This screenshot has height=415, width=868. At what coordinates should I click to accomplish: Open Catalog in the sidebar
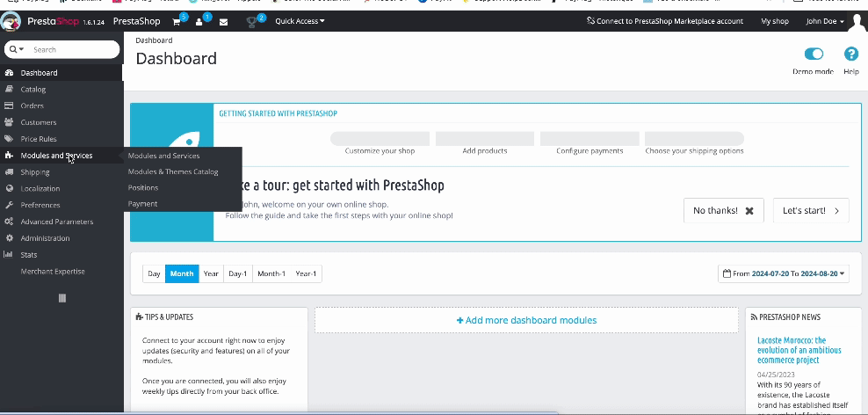point(33,89)
